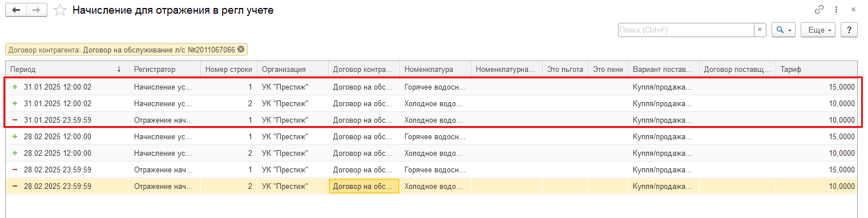This screenshot has width=868, height=218.
Task: Click minus icon of highlighted 28.02.2025 23:59:59 row
Action: [15, 187]
